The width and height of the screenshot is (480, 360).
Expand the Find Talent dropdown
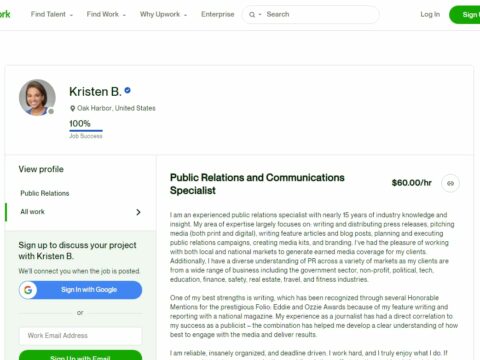52,14
